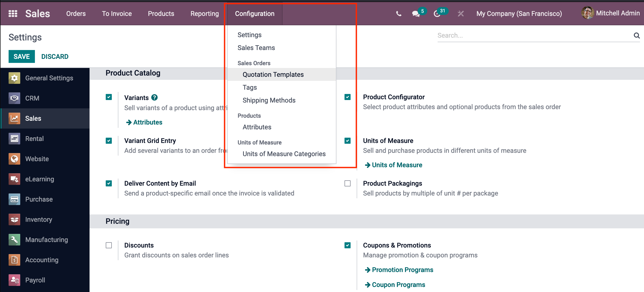The image size is (644, 292).
Task: Click the Accounting document icon
Action: (x=14, y=260)
